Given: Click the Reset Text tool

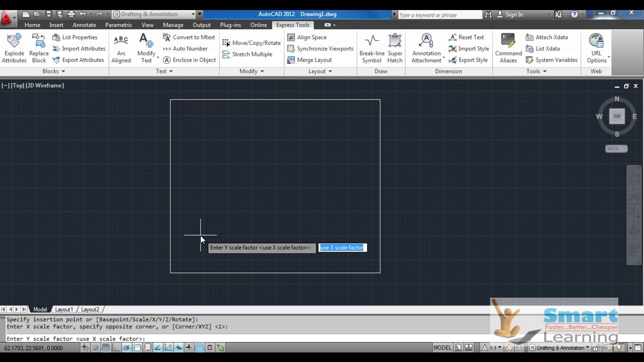Looking at the screenshot, I should 466,37.
